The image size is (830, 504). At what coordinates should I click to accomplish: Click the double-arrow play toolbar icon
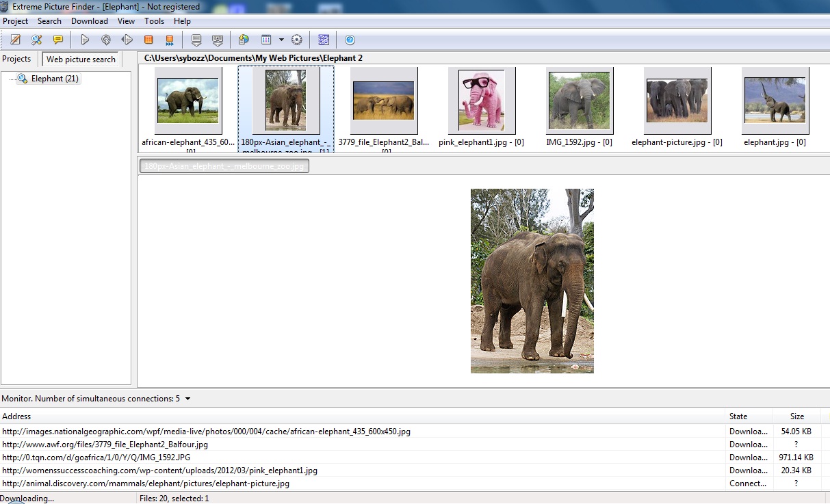pos(127,40)
